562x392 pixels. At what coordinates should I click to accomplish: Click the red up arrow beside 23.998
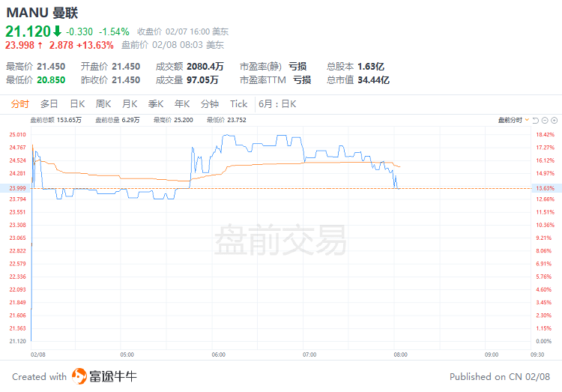point(40,45)
